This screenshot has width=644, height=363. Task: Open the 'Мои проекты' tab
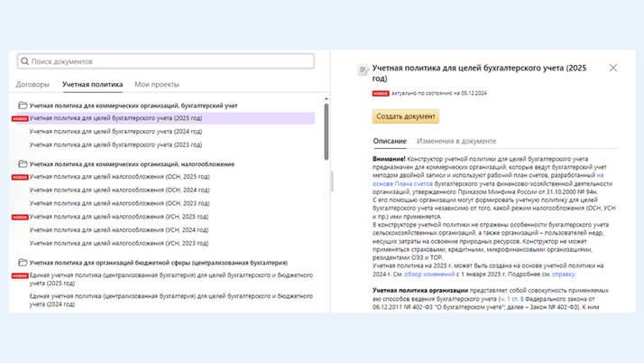point(157,85)
